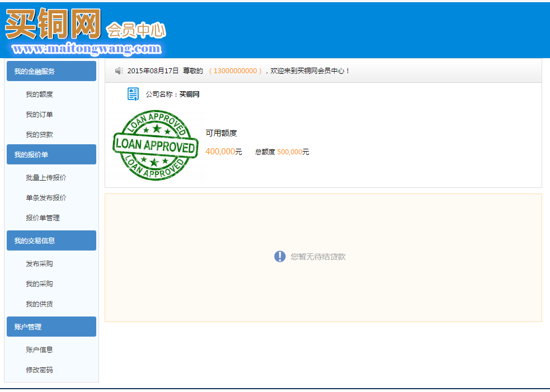Collapse 我的报价单 section header
This screenshot has width=550, height=392.
click(51, 154)
